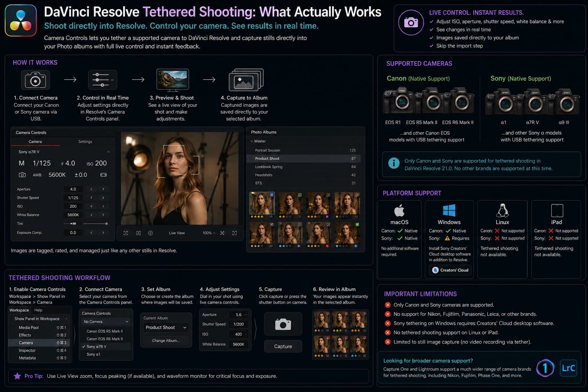Click the rightmost frame icon in Live View toolbar
The width and height of the screenshot is (588, 392).
[x=235, y=233]
